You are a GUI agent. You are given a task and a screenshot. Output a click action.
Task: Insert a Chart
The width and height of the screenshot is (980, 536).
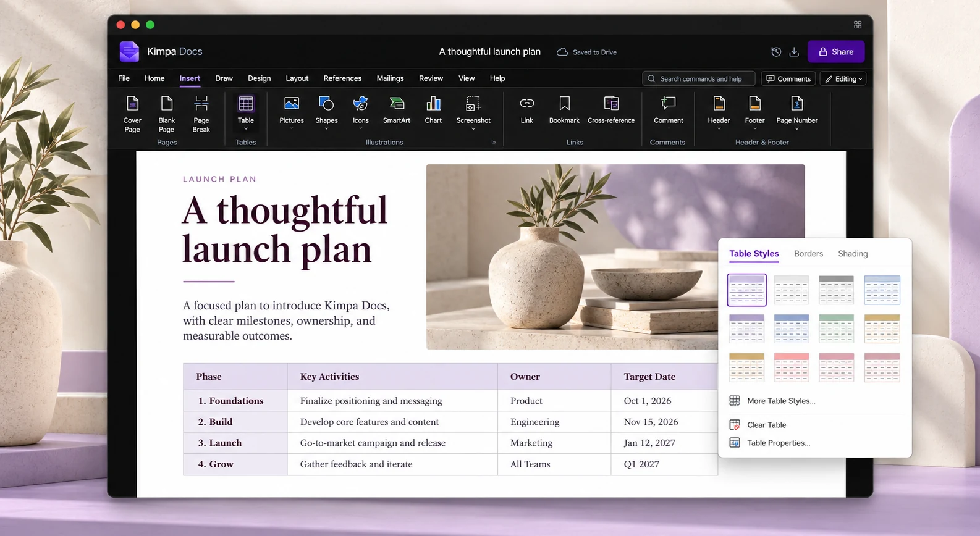(x=433, y=111)
